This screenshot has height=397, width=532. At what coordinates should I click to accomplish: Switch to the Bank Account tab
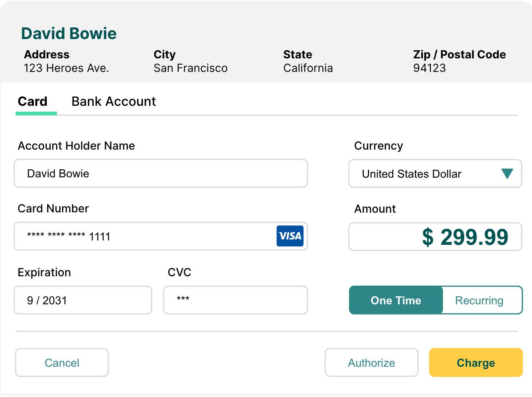(x=114, y=101)
